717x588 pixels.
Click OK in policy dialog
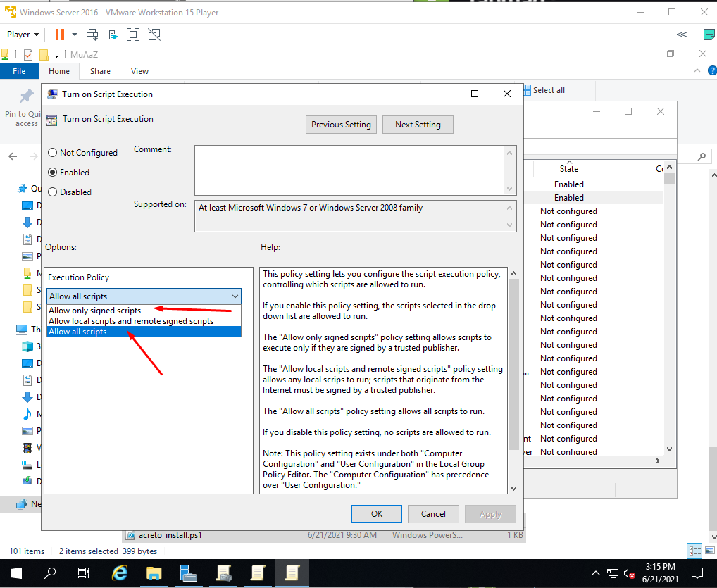376,514
